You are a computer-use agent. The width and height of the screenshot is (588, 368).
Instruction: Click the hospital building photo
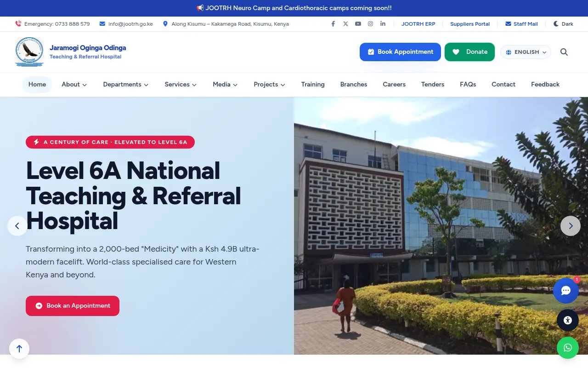point(441,226)
